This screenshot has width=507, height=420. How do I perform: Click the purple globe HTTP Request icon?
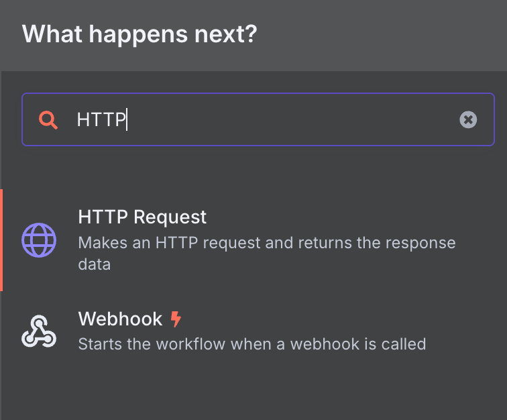pyautogui.click(x=39, y=240)
